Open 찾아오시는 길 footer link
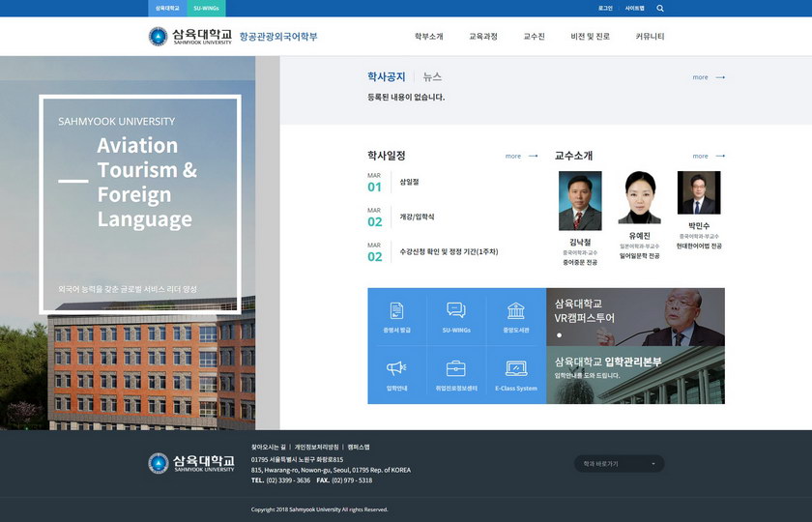This screenshot has height=522, width=812. click(x=269, y=447)
